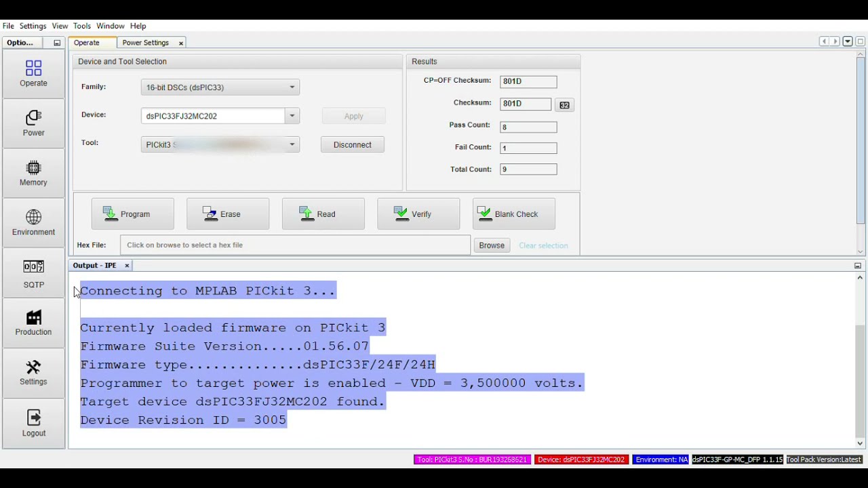
Task: Click the device name text field dsPIC33FJ32MC202
Action: (x=213, y=116)
